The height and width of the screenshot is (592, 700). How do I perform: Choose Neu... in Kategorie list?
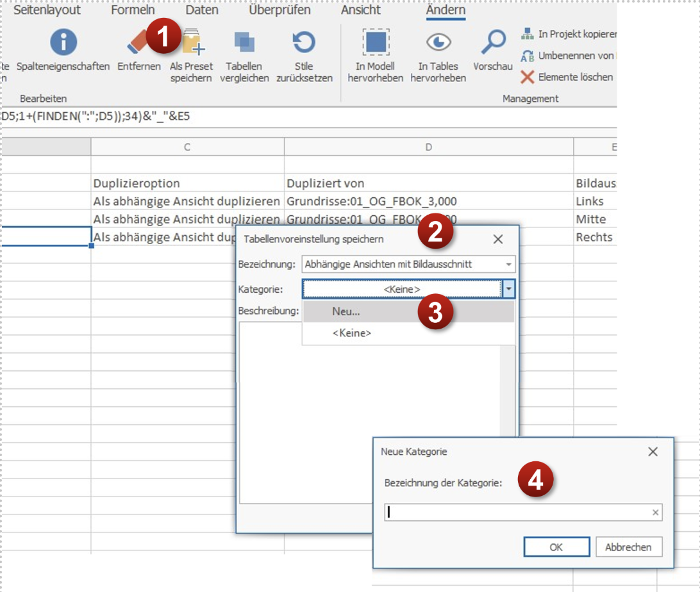click(408, 311)
